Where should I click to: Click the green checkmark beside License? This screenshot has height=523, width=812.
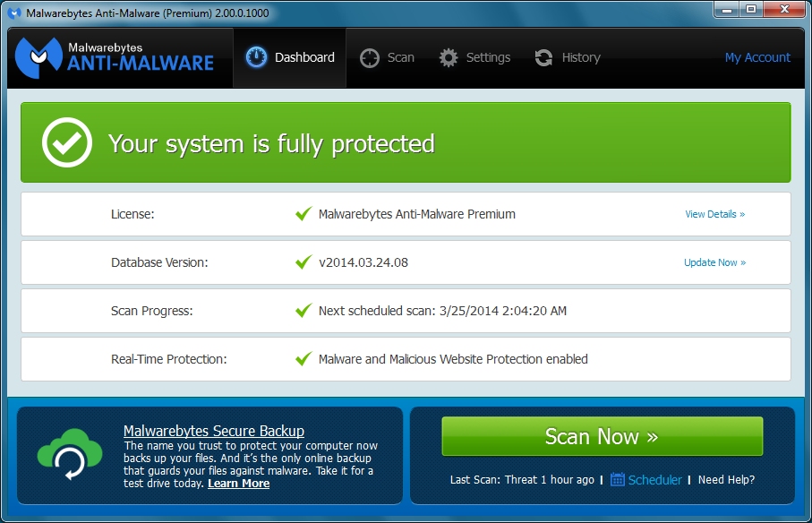(303, 213)
